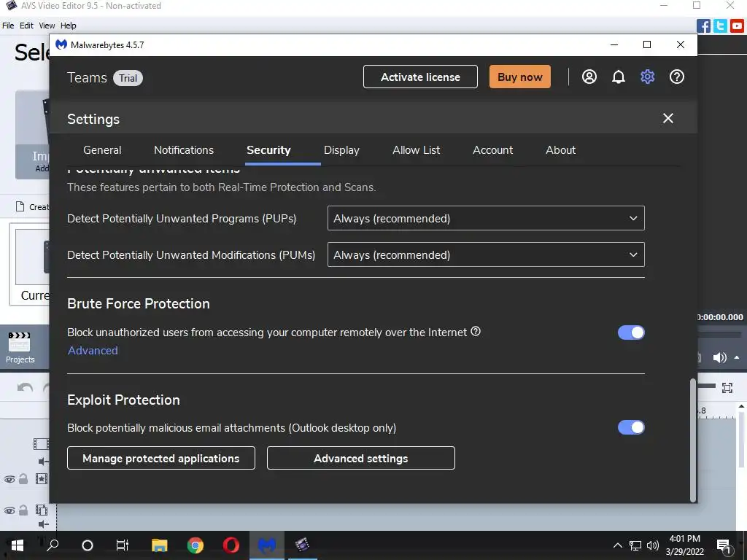Viewport: 747px width, 560px height.
Task: Open the Allow List tab
Action: 416,150
